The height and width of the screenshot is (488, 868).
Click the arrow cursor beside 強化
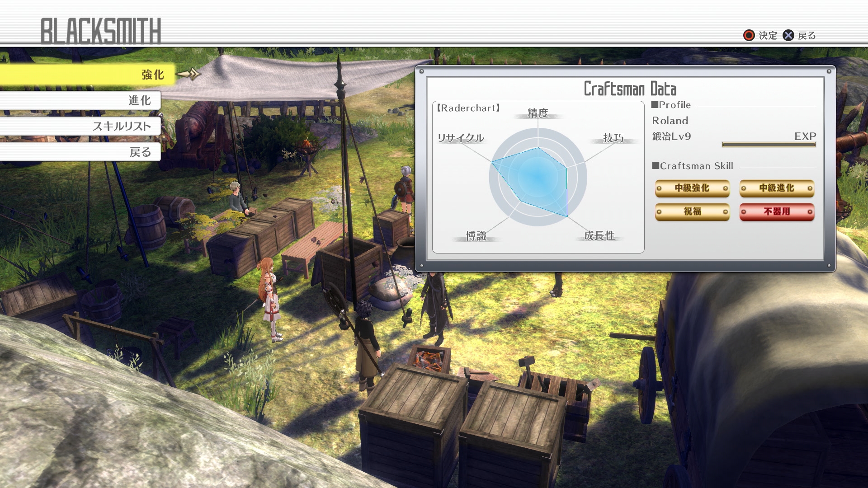pos(189,74)
